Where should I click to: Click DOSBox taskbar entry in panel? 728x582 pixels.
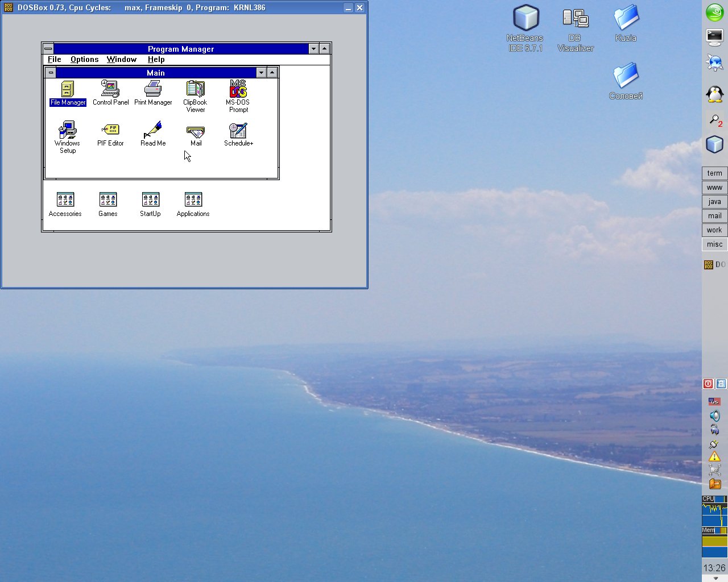pos(715,264)
